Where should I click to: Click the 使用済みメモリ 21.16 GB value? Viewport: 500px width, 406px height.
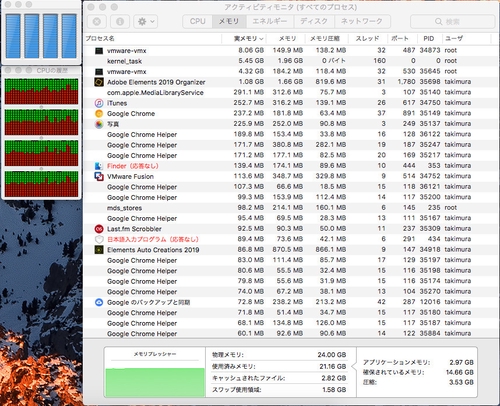click(332, 366)
